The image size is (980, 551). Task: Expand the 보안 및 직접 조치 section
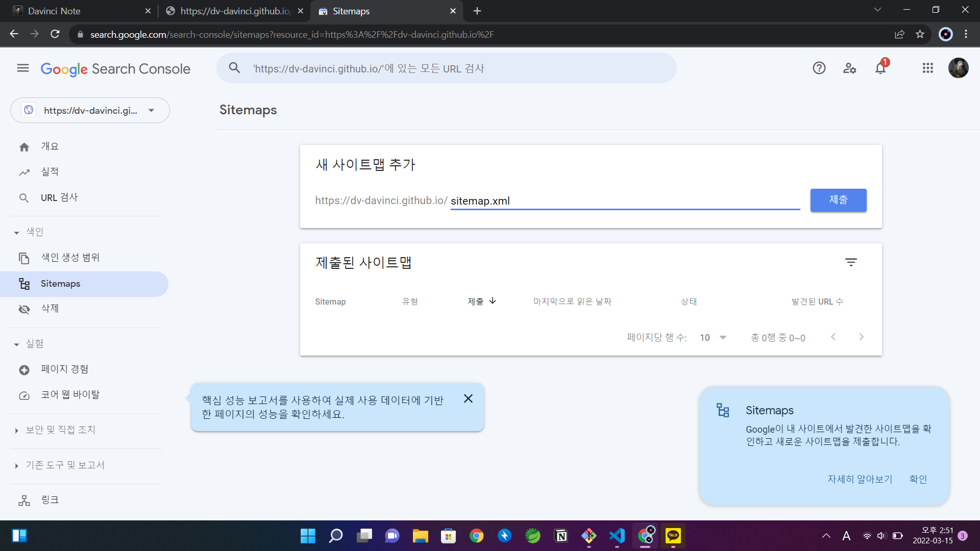click(61, 430)
